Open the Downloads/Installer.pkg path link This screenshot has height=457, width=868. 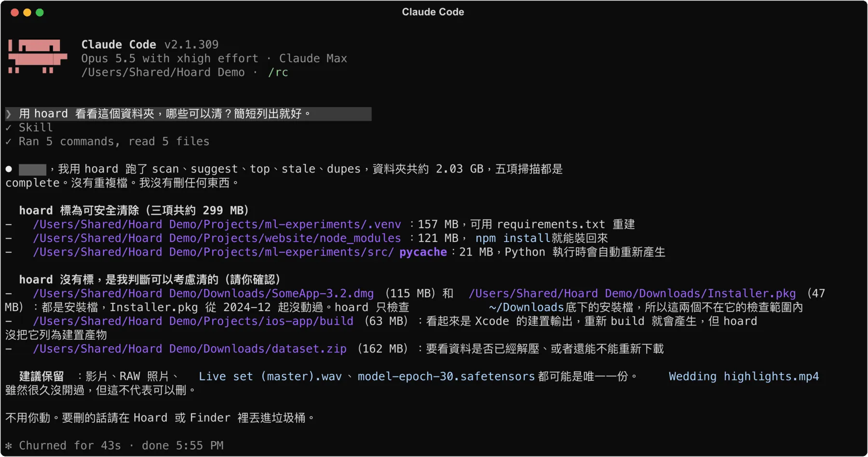coord(632,294)
